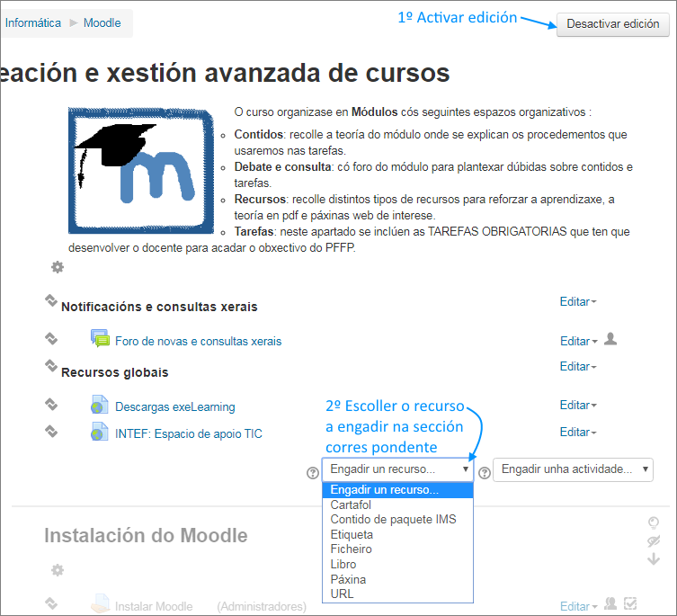Choose Ficheiro in the resource list
677x616 pixels.
click(x=397, y=549)
